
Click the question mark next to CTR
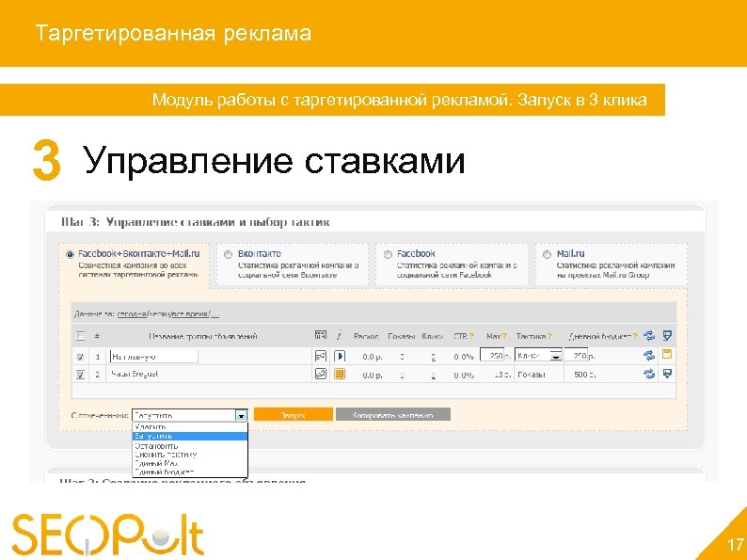click(x=471, y=336)
